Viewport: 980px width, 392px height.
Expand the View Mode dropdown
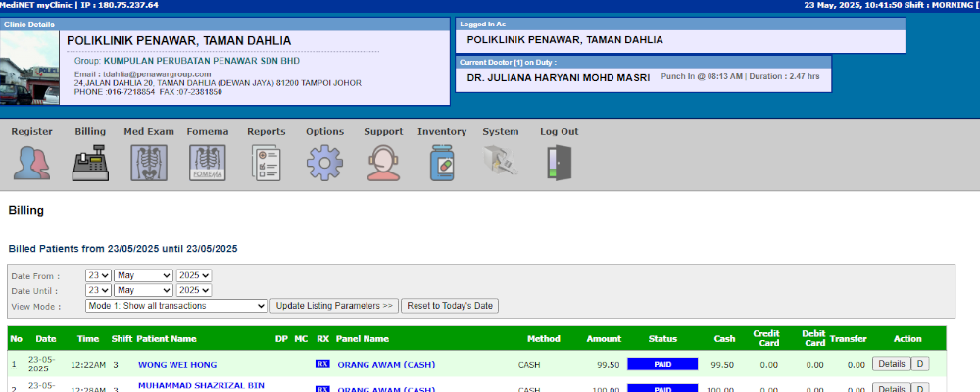(x=175, y=306)
